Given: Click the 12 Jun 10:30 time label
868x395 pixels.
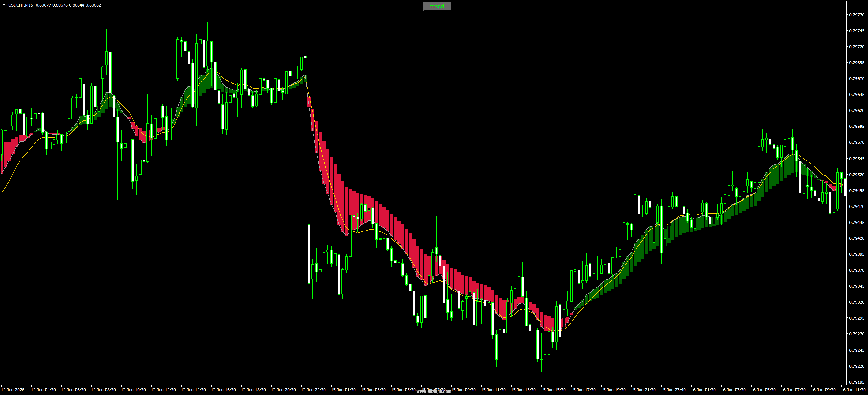Looking at the screenshot, I should coord(133,390).
